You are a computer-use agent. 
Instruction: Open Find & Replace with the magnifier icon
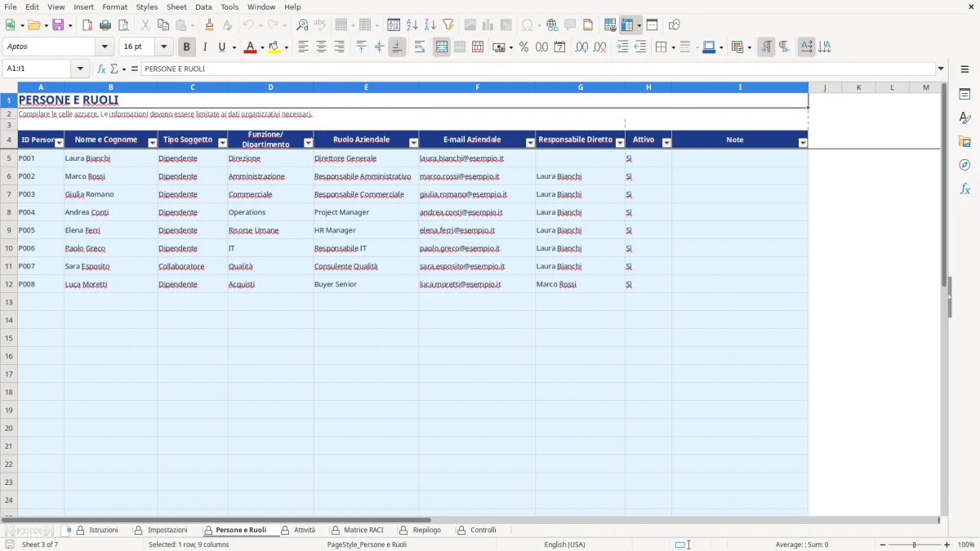pyautogui.click(x=302, y=25)
